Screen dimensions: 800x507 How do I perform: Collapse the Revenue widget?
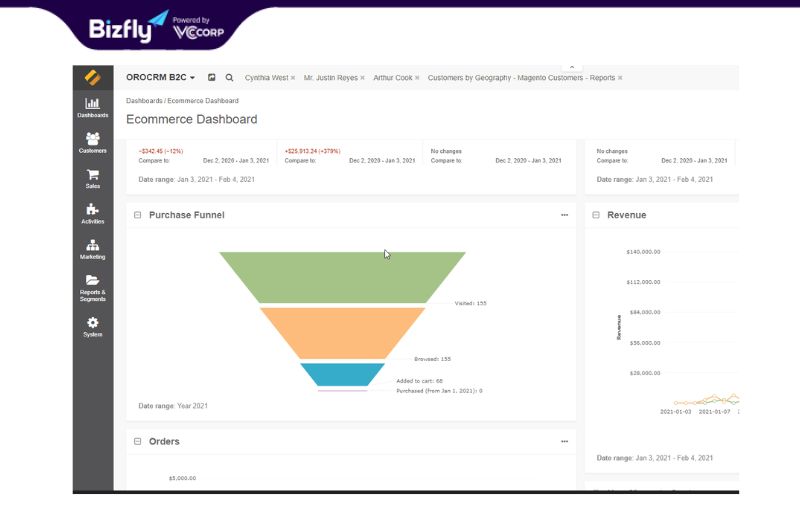pyautogui.click(x=595, y=215)
